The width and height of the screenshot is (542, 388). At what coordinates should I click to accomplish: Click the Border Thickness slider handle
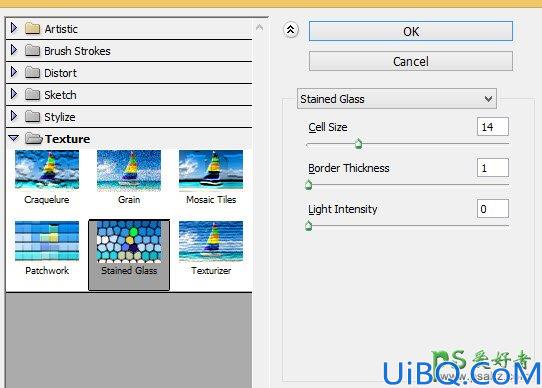(x=309, y=185)
